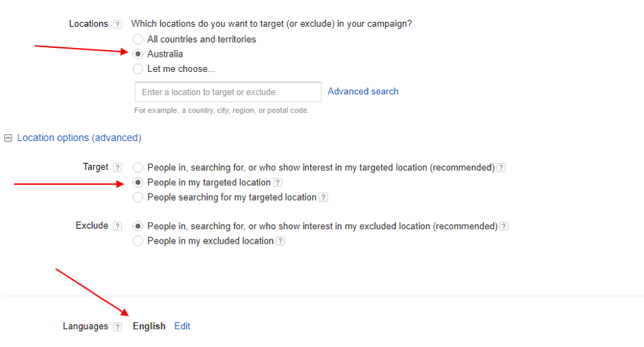The image size is (644, 347).
Task: Select 'People in my targeted location' option
Action: tap(138, 183)
